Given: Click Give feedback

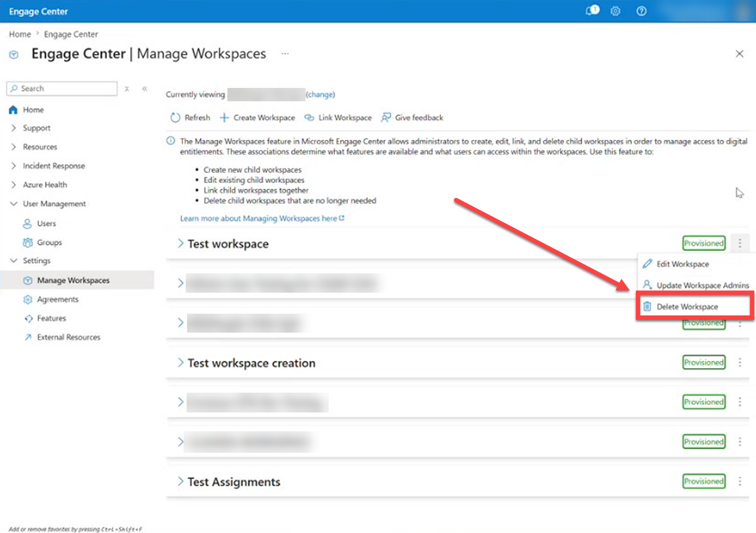Looking at the screenshot, I should 412,118.
